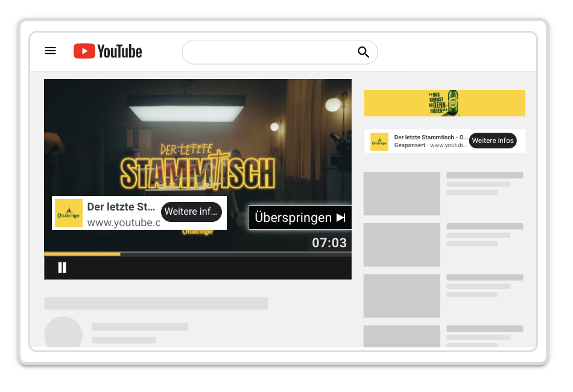Screen dimensions: 573x392
Task: Click the video progress bar
Action: pos(198,253)
